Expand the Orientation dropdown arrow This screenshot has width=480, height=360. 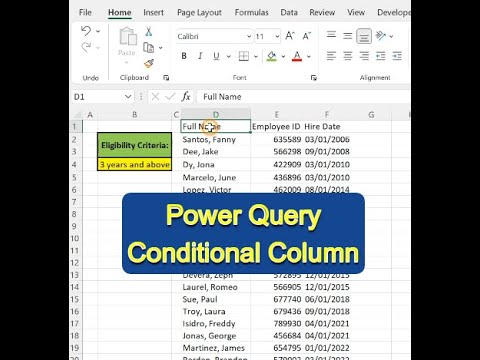(x=391, y=36)
